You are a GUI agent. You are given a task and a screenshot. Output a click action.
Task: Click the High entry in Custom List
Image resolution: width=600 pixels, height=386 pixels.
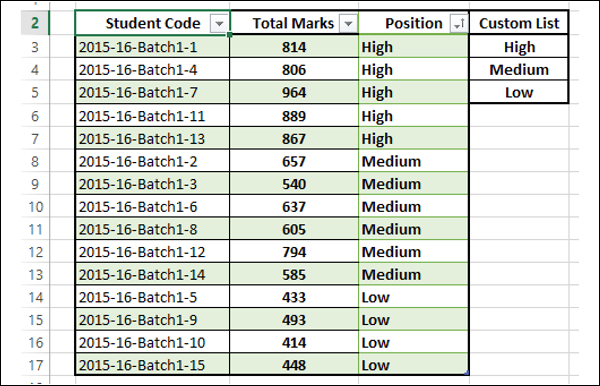519,47
